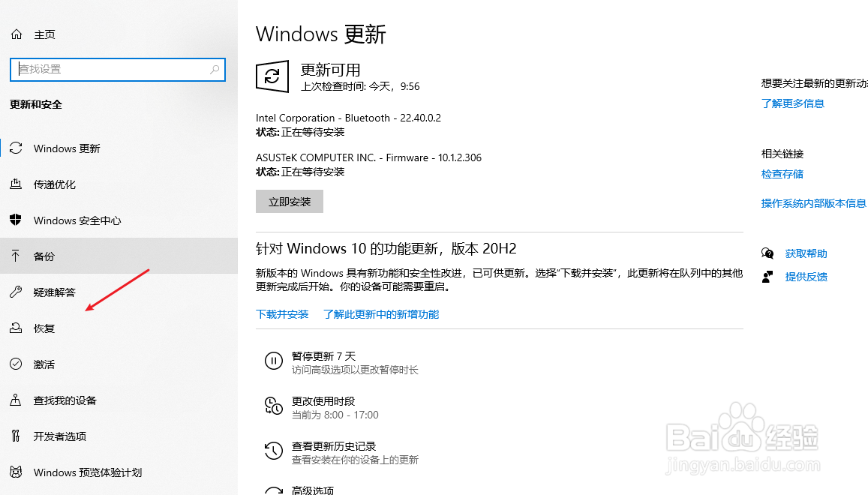868x495 pixels.
Task: Click the person locator icon beside 查找我的设备
Action: [x=16, y=400]
